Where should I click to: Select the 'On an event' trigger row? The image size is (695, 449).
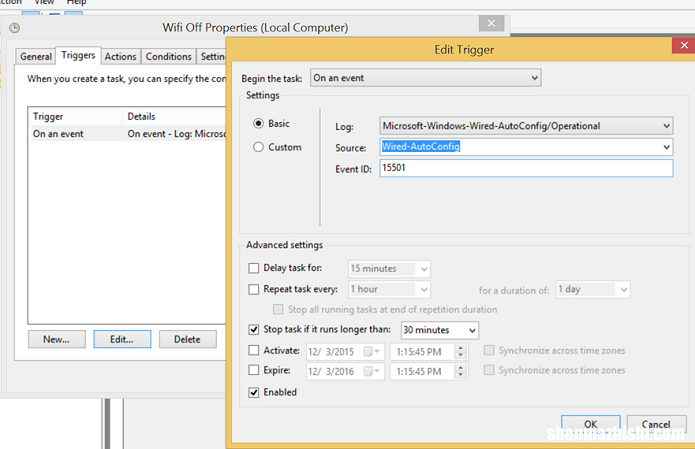(127, 134)
